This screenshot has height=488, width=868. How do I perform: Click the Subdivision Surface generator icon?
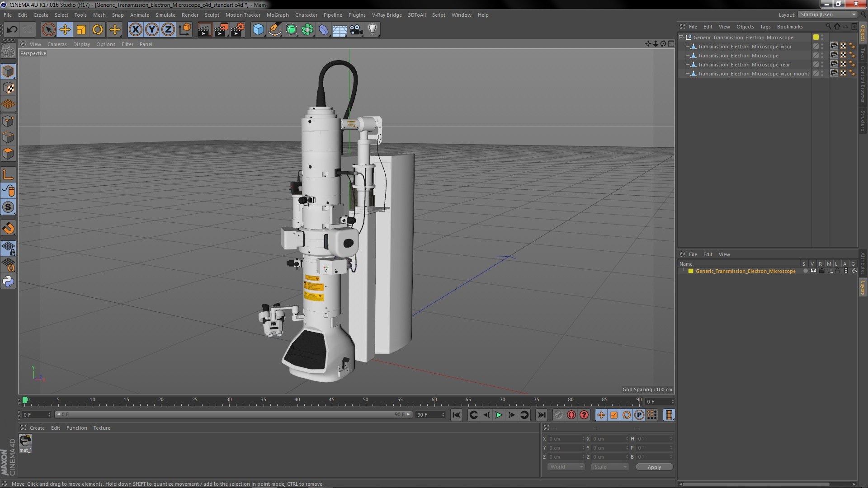(291, 30)
